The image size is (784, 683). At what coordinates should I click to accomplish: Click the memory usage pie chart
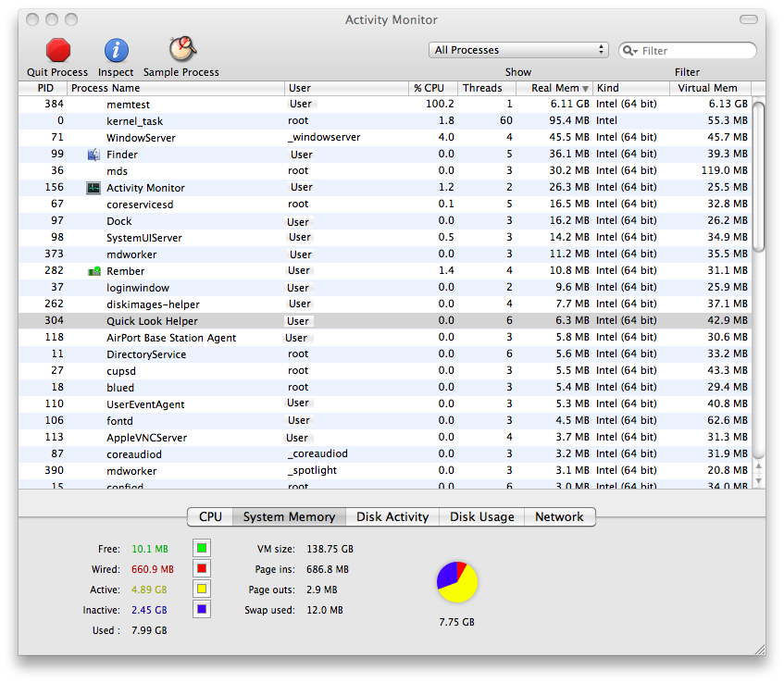457,582
